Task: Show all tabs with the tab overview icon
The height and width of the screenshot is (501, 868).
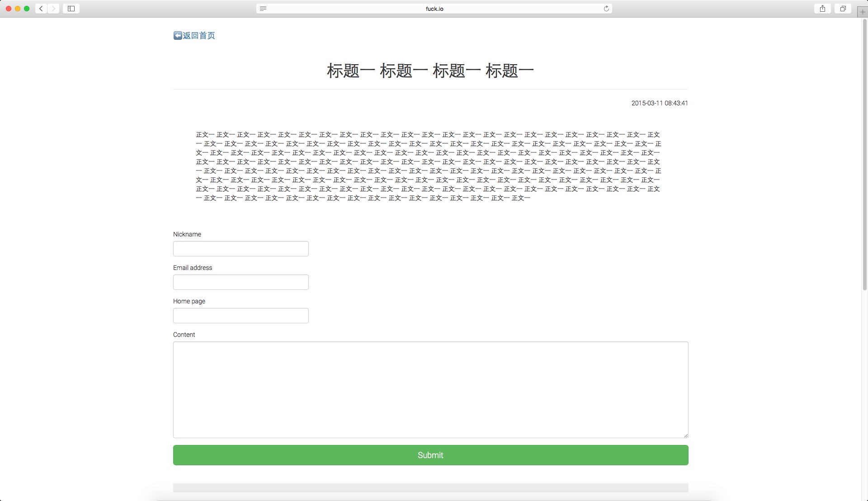Action: pos(843,8)
